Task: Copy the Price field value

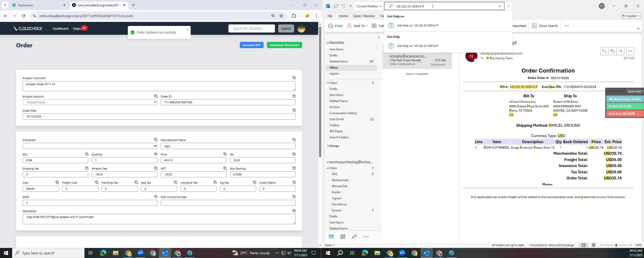Action: (x=225, y=154)
